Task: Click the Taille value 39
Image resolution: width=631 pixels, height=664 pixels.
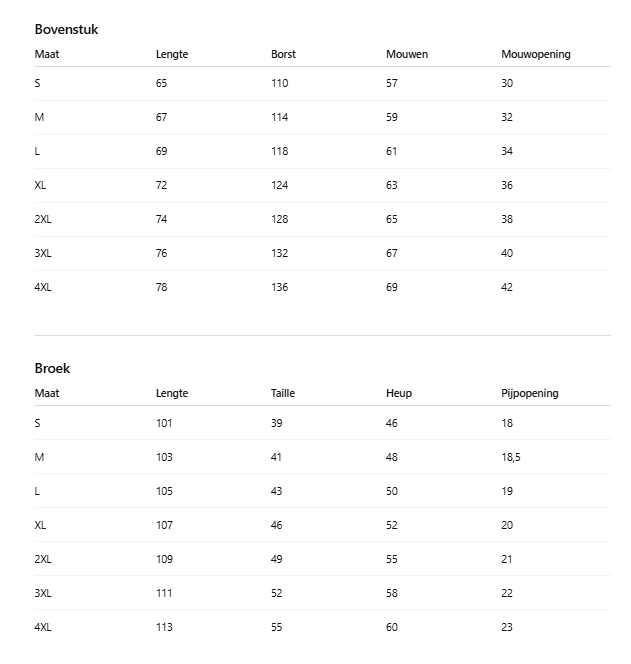Action: point(276,423)
